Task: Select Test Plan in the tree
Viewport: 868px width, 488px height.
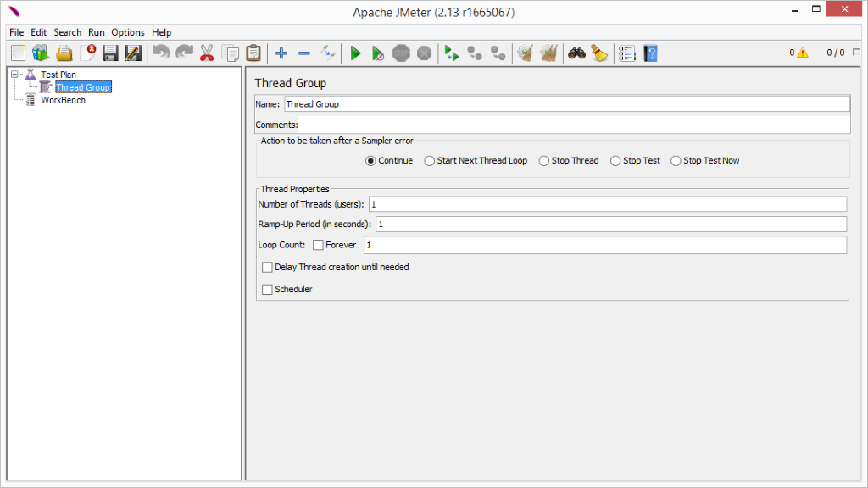Action: point(58,75)
